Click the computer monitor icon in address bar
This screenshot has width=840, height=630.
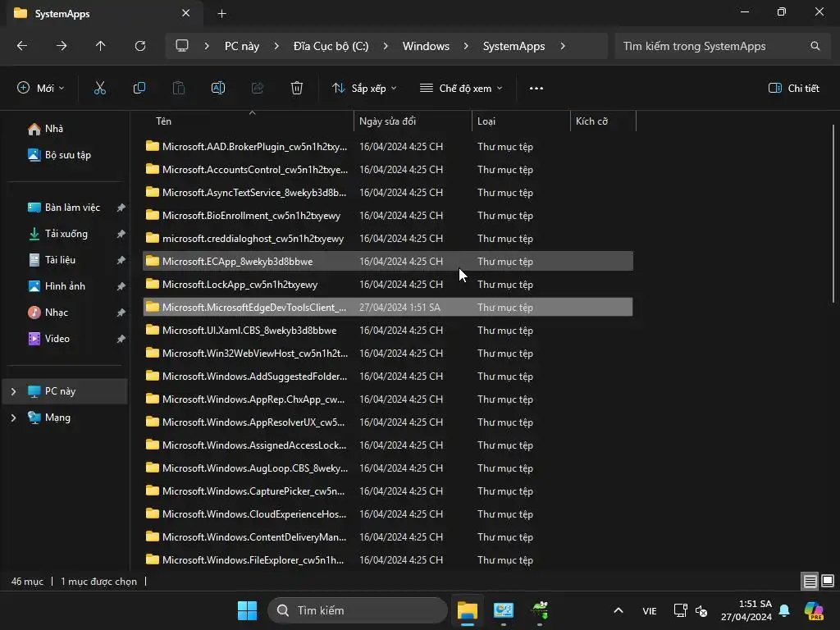(182, 46)
